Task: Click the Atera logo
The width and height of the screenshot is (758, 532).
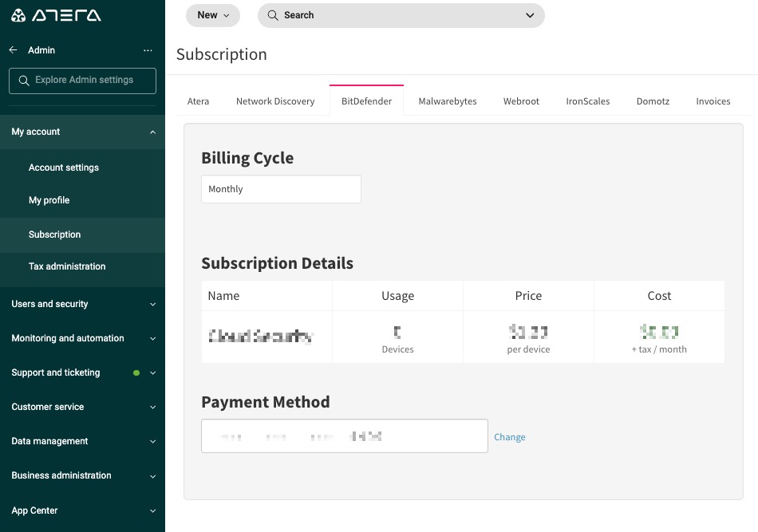Action: pos(56,15)
